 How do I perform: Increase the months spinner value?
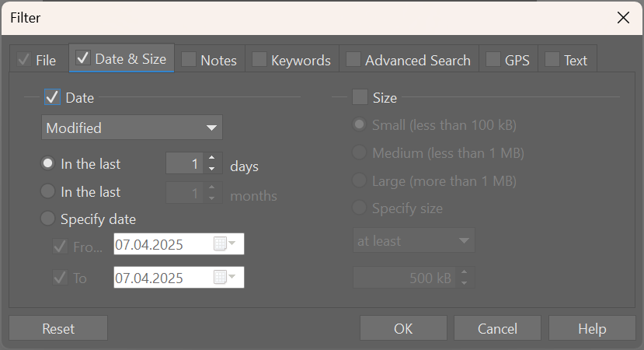point(211,187)
